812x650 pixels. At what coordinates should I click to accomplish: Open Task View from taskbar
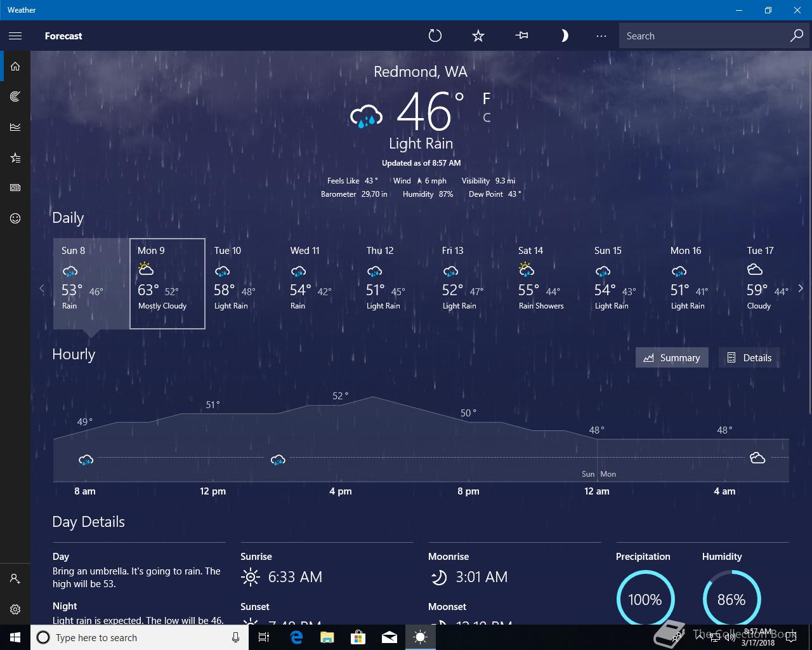coord(264,637)
